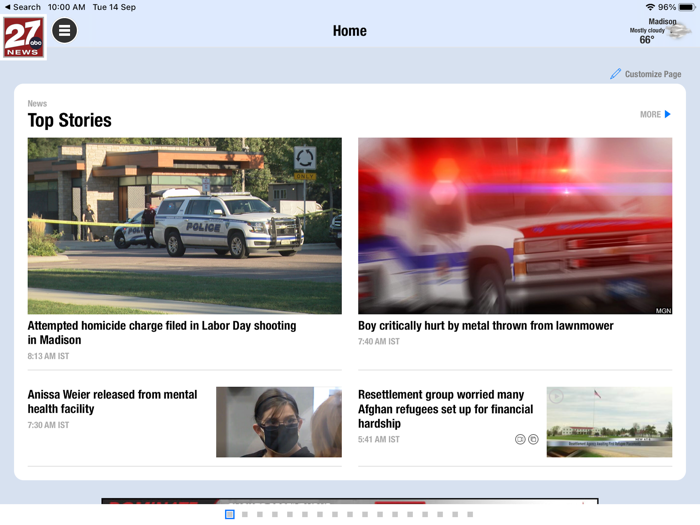The width and height of the screenshot is (700, 525).
Task: Select the last page indicator square
Action: point(470,514)
